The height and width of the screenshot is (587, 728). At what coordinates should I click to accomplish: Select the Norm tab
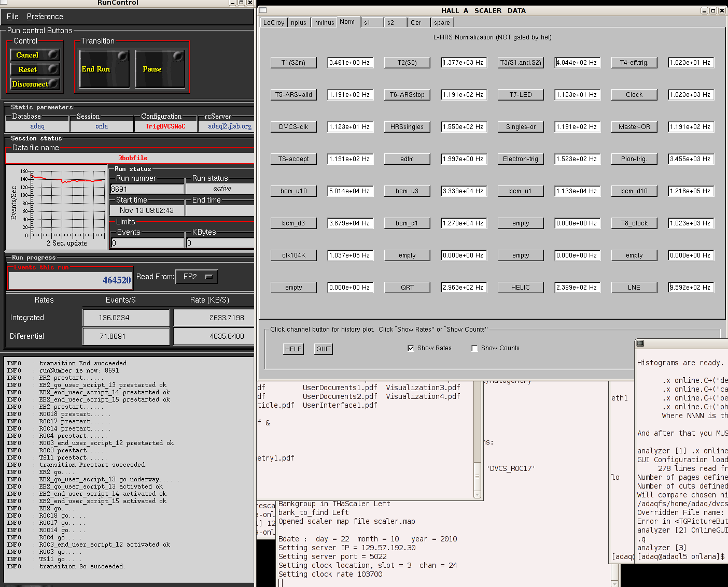(347, 22)
